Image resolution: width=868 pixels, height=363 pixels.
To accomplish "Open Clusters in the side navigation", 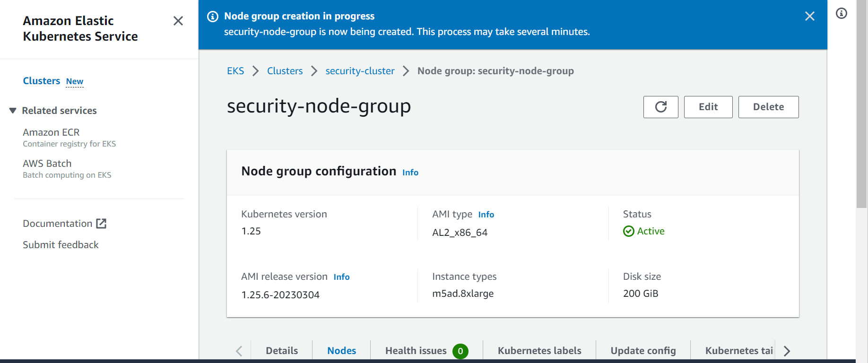I will [x=42, y=81].
